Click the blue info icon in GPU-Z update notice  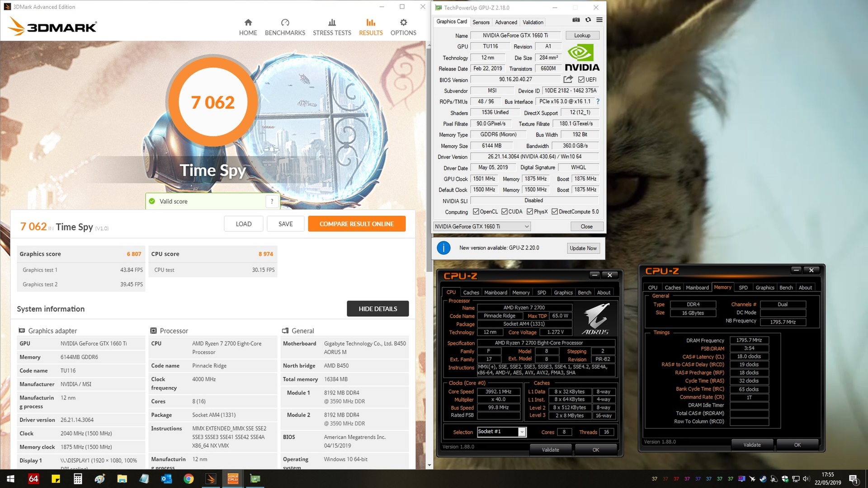click(x=444, y=248)
